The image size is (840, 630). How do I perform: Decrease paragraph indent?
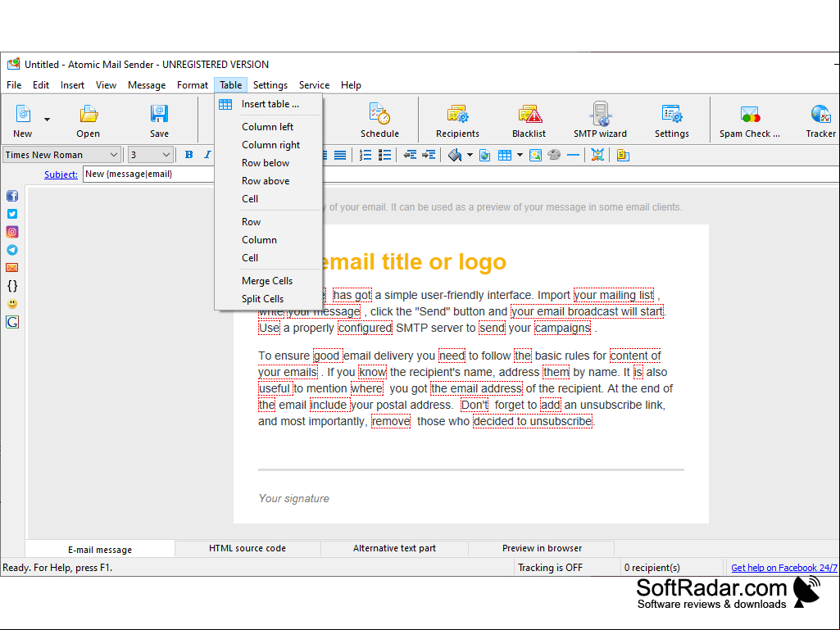tap(410, 156)
